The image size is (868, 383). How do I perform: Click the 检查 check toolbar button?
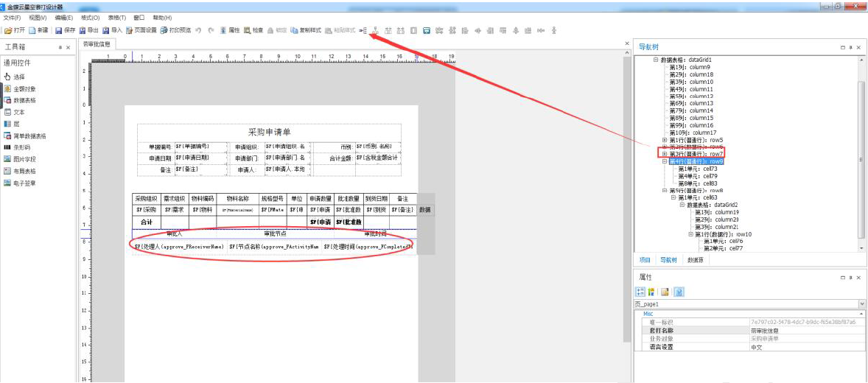click(x=253, y=30)
